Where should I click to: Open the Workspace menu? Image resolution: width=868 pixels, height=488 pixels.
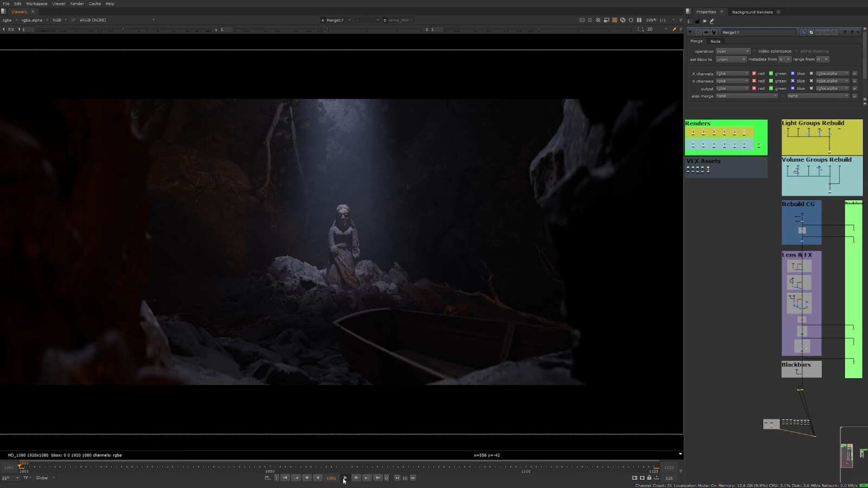(36, 4)
